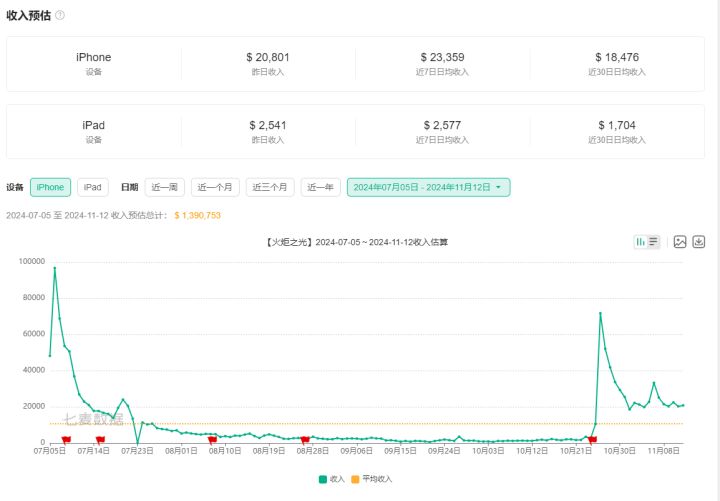Click the total estimate $ 1,390,753
This screenshot has width=720, height=501.
pyautogui.click(x=197, y=215)
